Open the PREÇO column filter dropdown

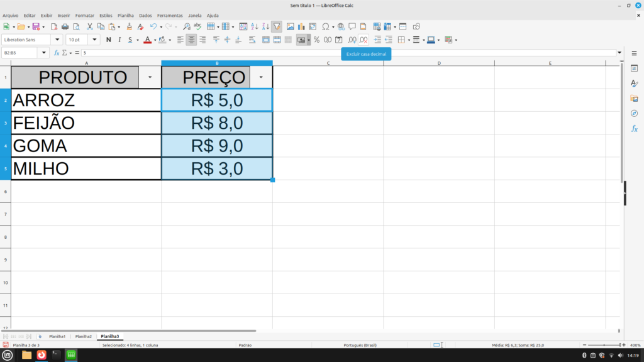261,77
